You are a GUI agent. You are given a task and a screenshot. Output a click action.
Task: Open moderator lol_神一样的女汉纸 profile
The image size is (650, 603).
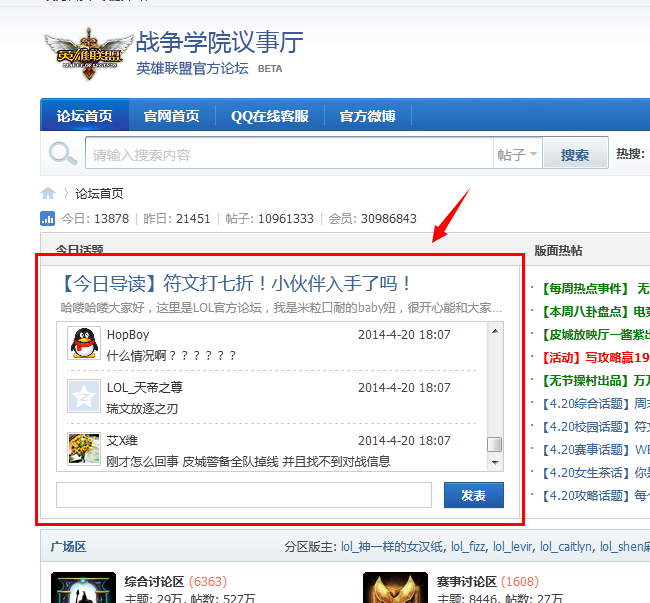pos(392,547)
